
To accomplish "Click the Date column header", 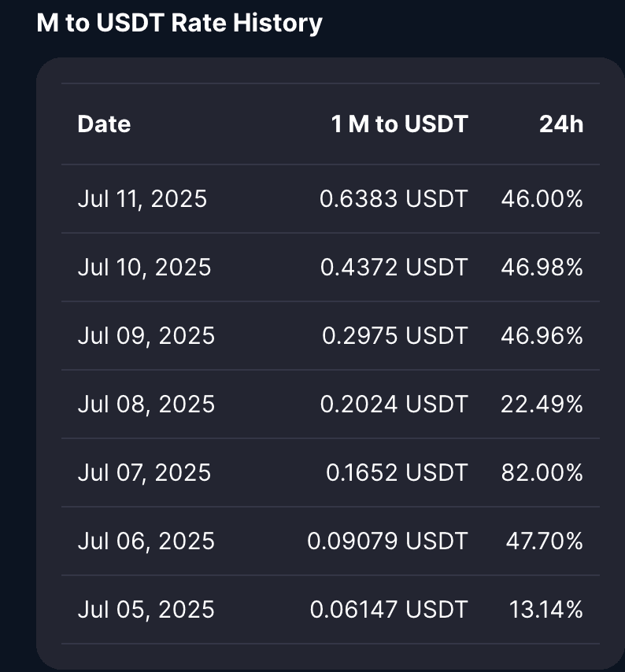I will pos(104,124).
